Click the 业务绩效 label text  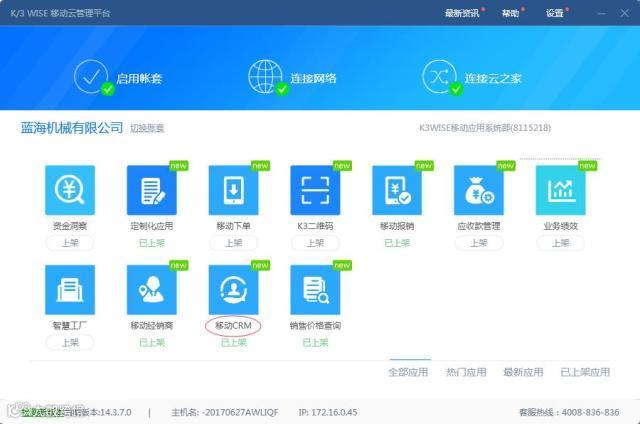(x=560, y=226)
